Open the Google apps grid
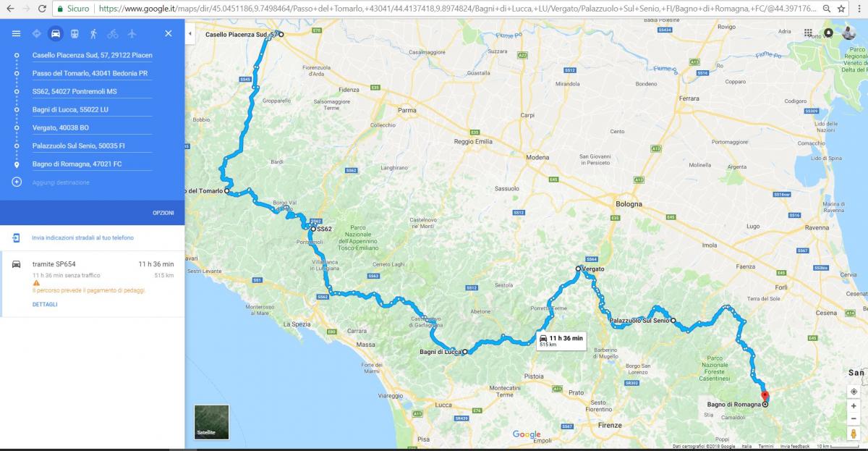The width and height of the screenshot is (868, 451). click(808, 33)
